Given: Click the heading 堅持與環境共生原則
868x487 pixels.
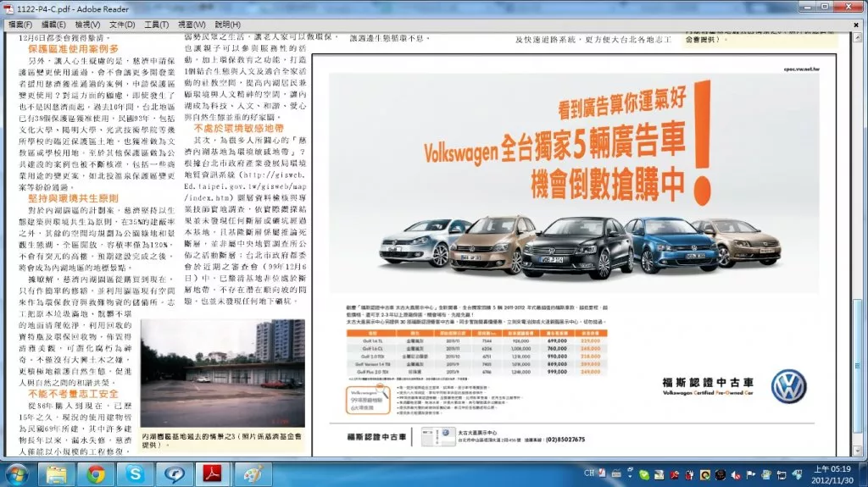Looking at the screenshot, I should click(x=74, y=198).
